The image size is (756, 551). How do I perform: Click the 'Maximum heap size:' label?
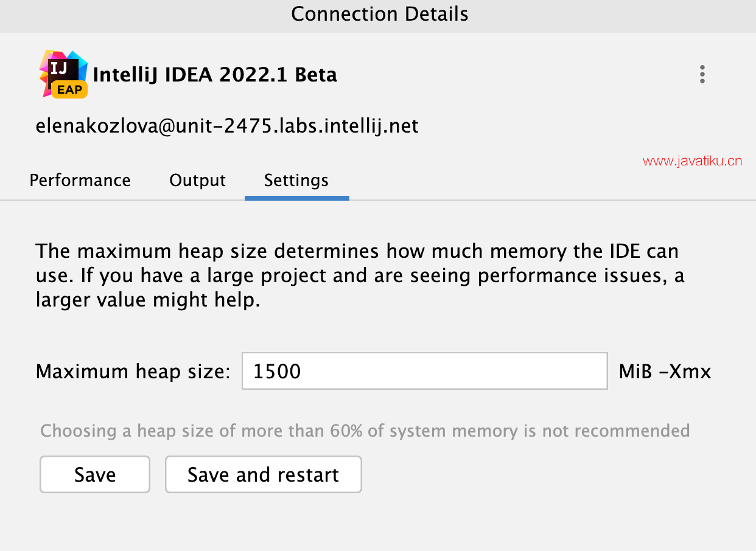pos(133,371)
